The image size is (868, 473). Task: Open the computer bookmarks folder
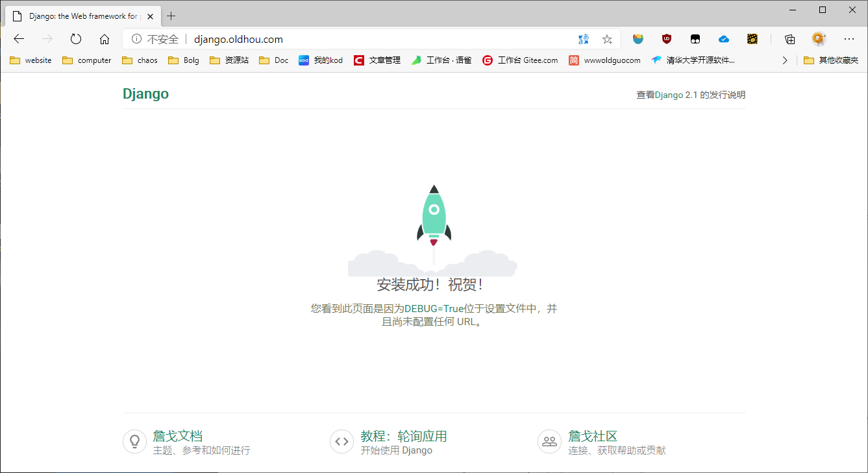[x=87, y=60]
